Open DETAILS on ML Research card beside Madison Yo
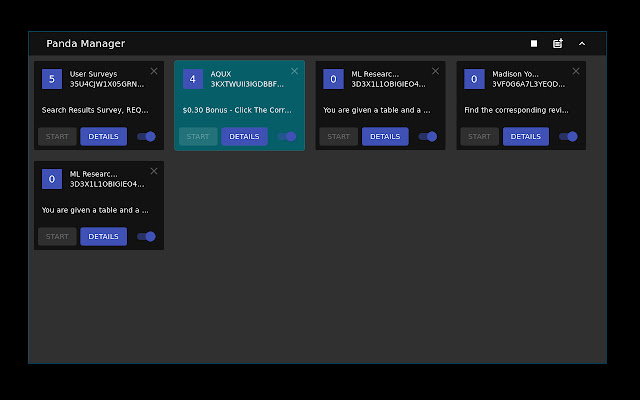The height and width of the screenshot is (400, 640). coord(385,136)
